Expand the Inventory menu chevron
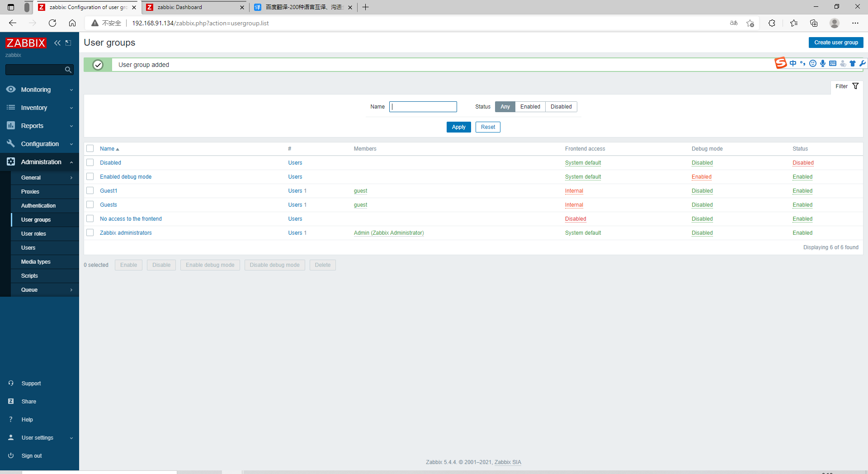 [x=71, y=108]
